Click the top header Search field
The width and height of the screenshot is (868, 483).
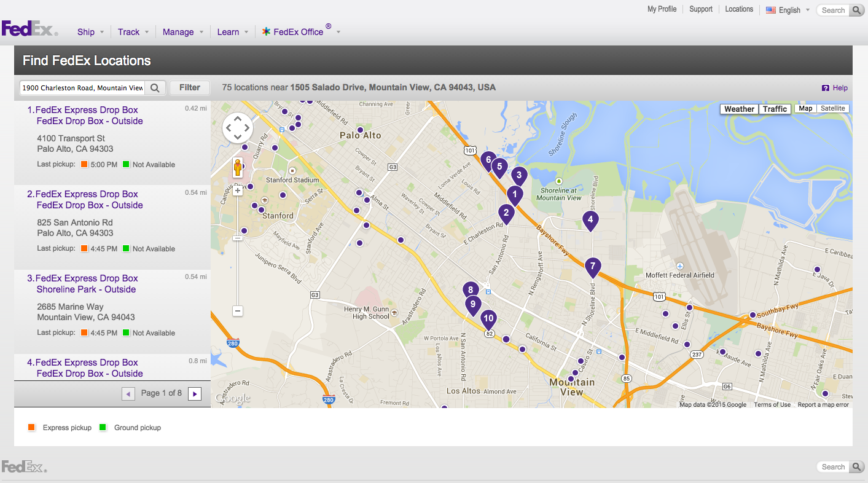(x=833, y=10)
